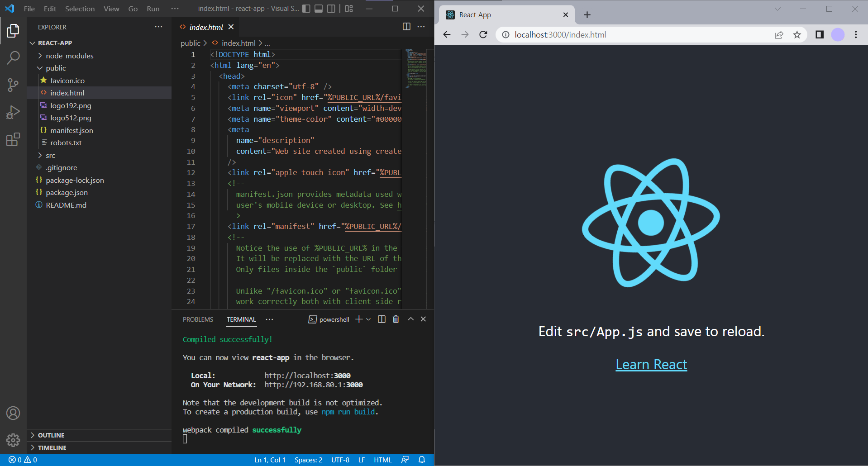Create a new terminal with plus icon
The width and height of the screenshot is (868, 466).
tap(359, 319)
